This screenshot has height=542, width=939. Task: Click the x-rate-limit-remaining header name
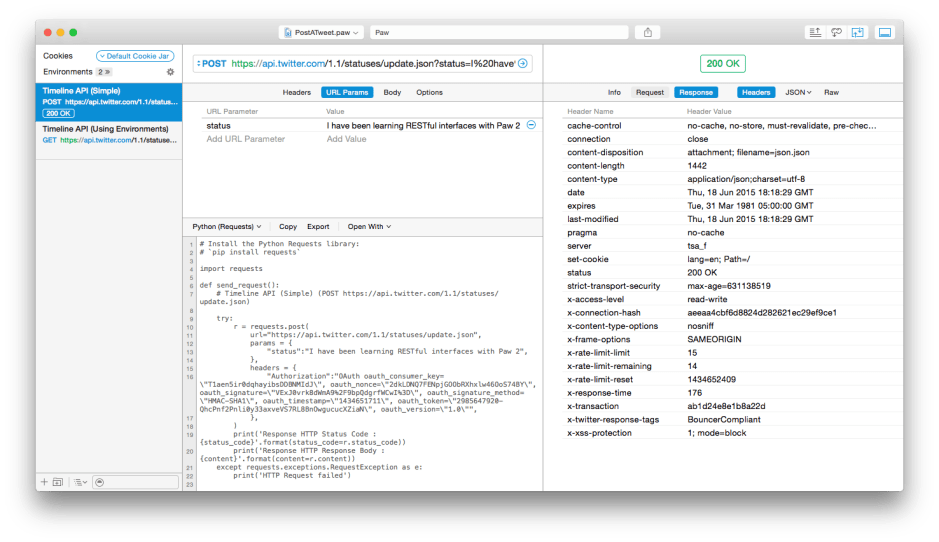[x=609, y=366]
